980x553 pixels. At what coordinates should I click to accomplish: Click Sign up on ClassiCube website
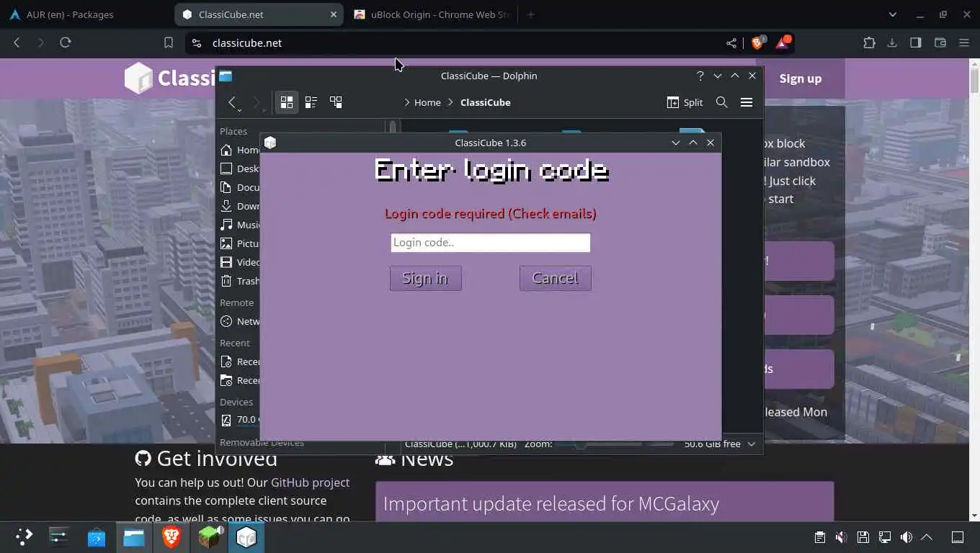(x=800, y=78)
